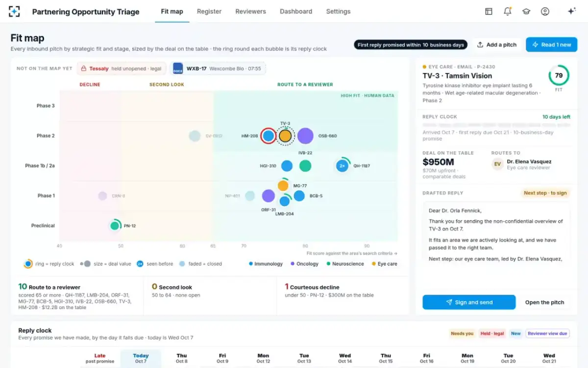Select the 'Late past promise' column
Image resolution: width=588 pixels, height=368 pixels.
100,358
